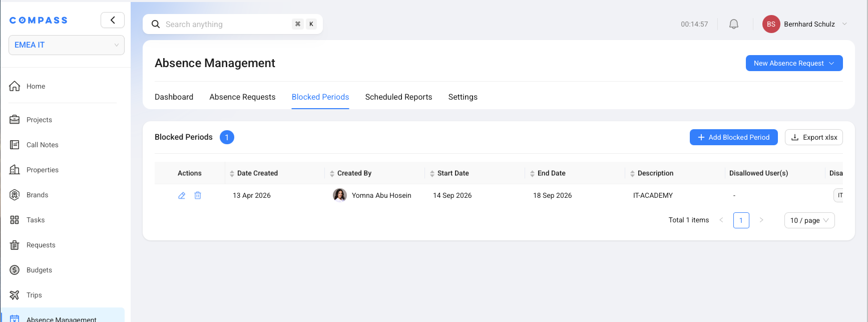Click Add Blocked Period button

pyautogui.click(x=734, y=137)
